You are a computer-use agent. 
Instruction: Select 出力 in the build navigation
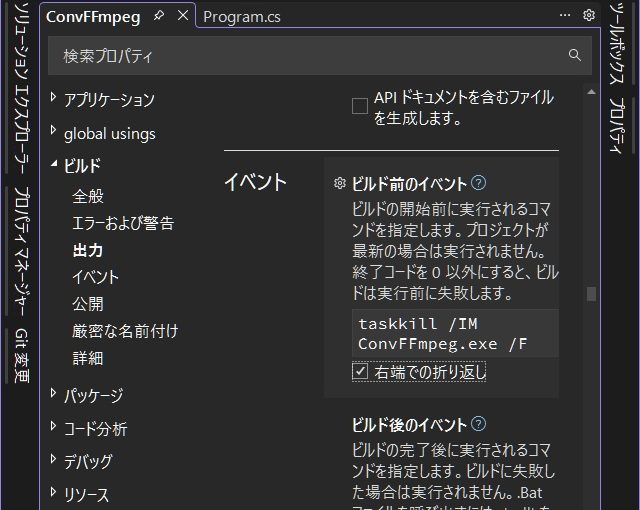click(x=88, y=251)
